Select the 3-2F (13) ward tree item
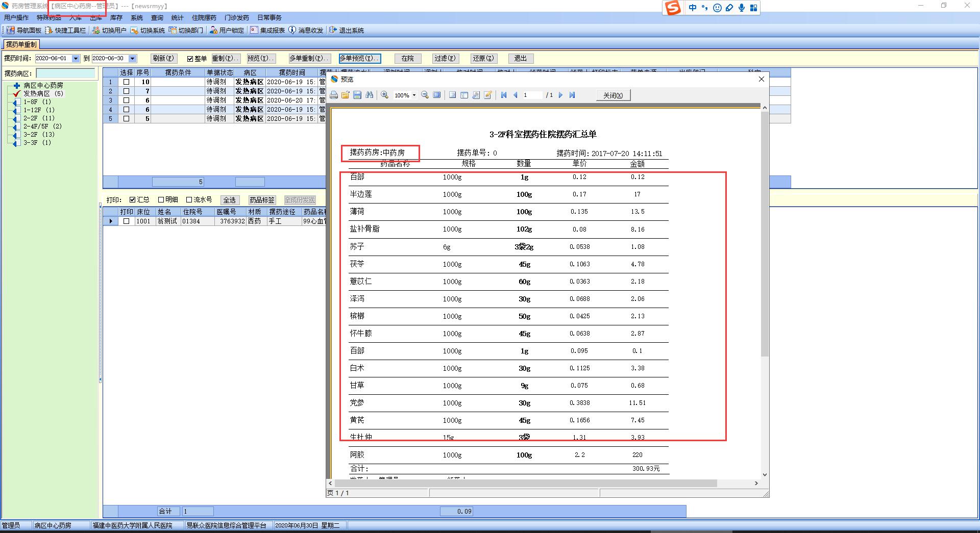 point(39,135)
